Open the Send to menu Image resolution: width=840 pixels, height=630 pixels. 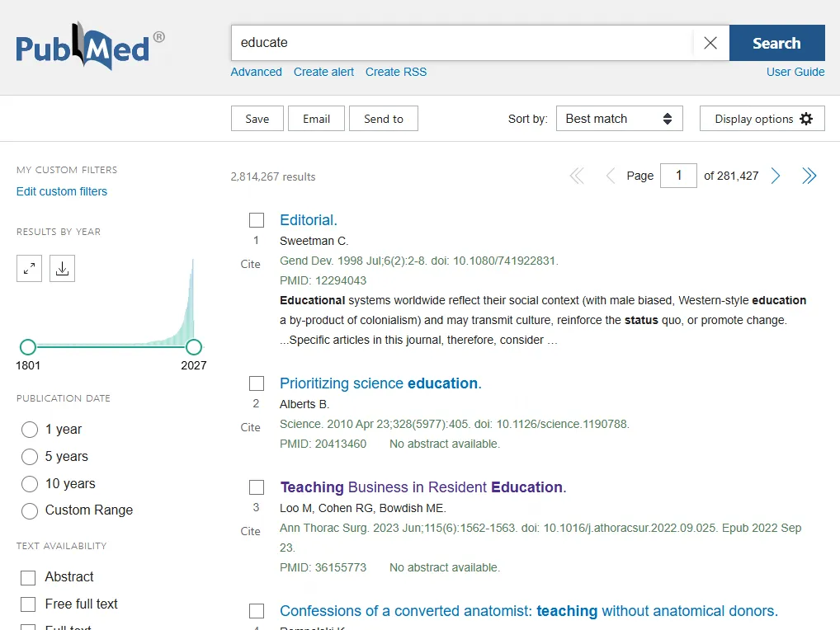pos(383,119)
